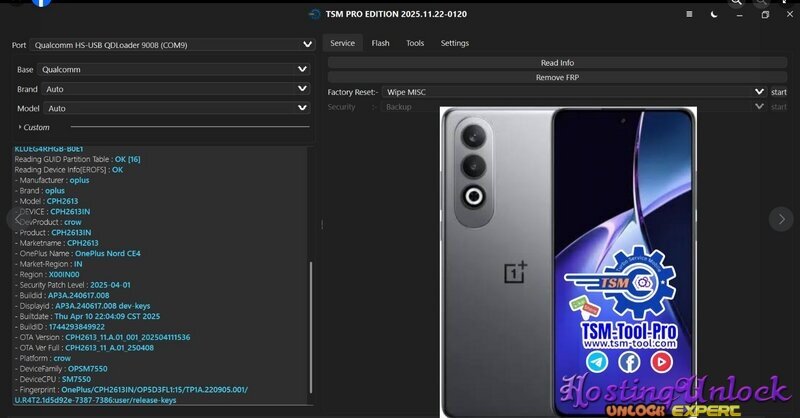
Task: Open the Settings tab
Action: tap(455, 43)
